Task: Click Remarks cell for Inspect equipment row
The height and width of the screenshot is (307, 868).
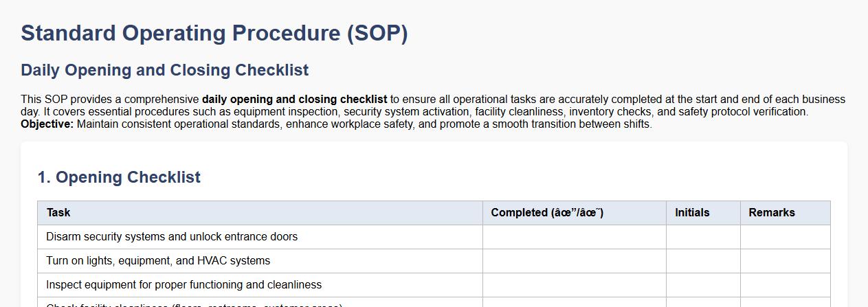Action: pyautogui.click(x=785, y=285)
